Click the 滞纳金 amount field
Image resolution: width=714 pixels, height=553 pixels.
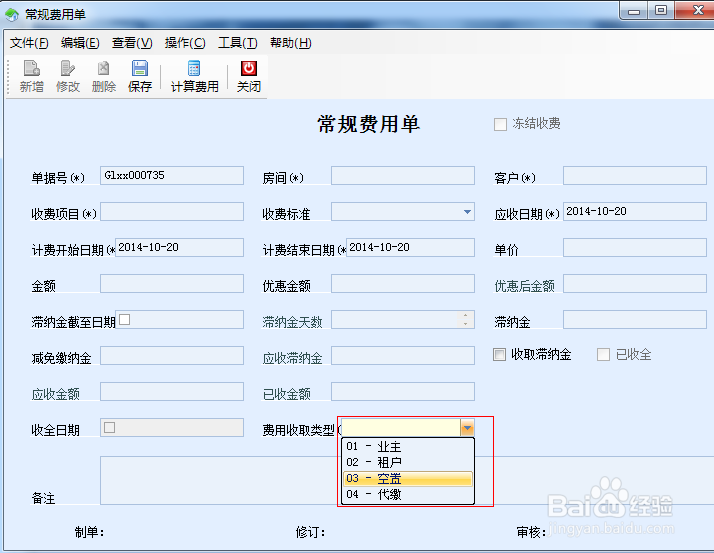635,319
